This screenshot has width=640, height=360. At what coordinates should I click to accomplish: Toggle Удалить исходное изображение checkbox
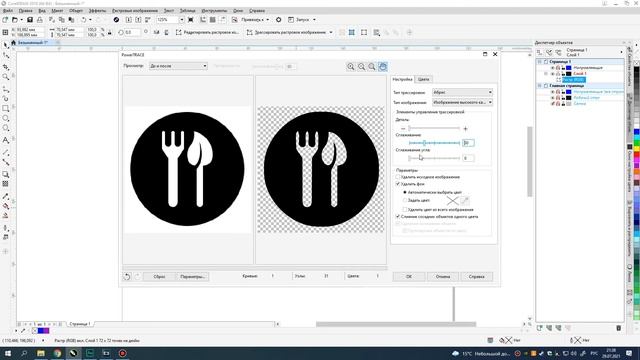(398, 177)
